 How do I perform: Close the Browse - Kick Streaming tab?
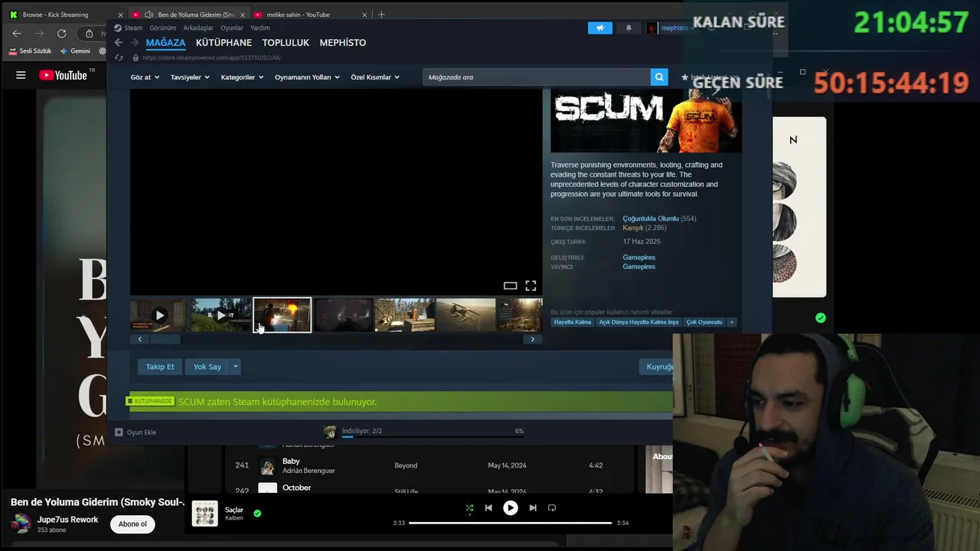120,15
